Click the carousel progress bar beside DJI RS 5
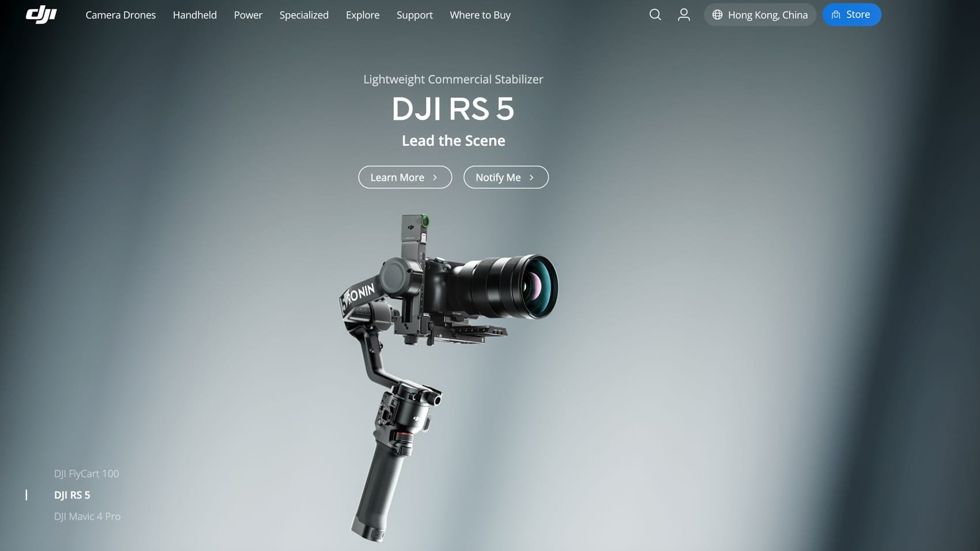The height and width of the screenshot is (551, 980). [27, 495]
